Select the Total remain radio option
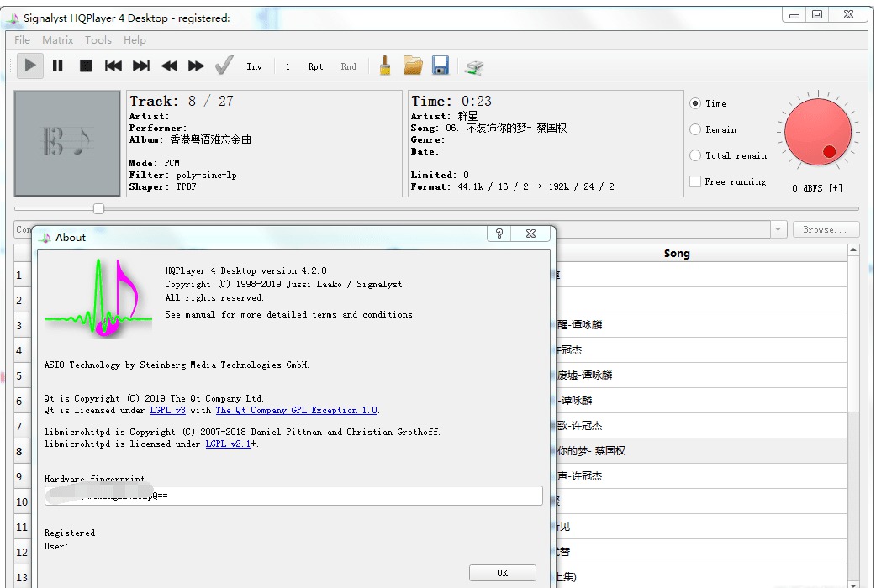This screenshot has width=876, height=588. pos(695,155)
